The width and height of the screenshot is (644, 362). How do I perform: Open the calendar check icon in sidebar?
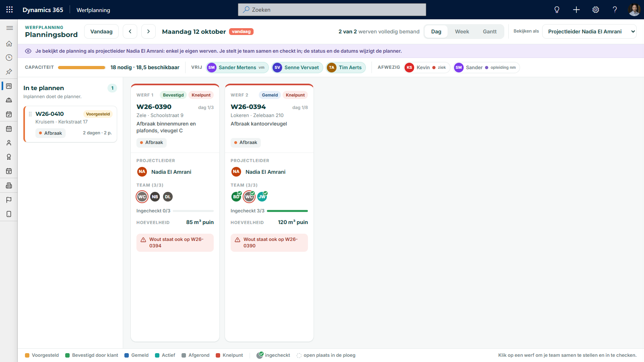point(9,114)
